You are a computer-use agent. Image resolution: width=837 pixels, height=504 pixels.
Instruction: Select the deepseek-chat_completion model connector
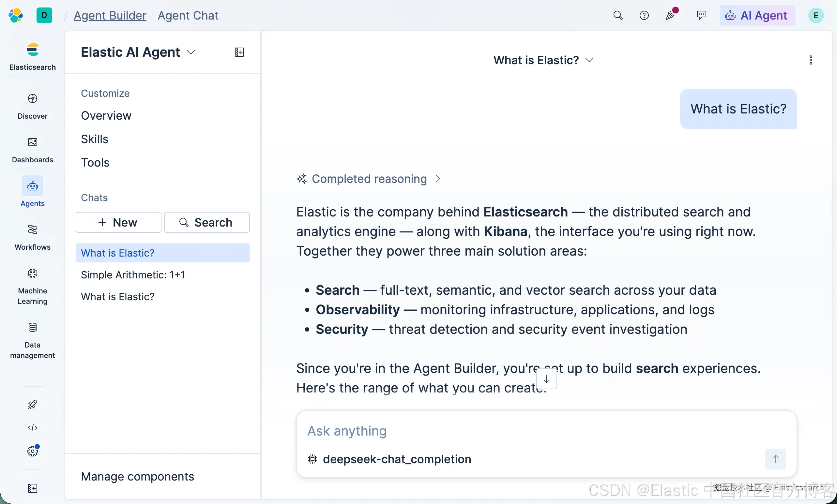pyautogui.click(x=389, y=459)
